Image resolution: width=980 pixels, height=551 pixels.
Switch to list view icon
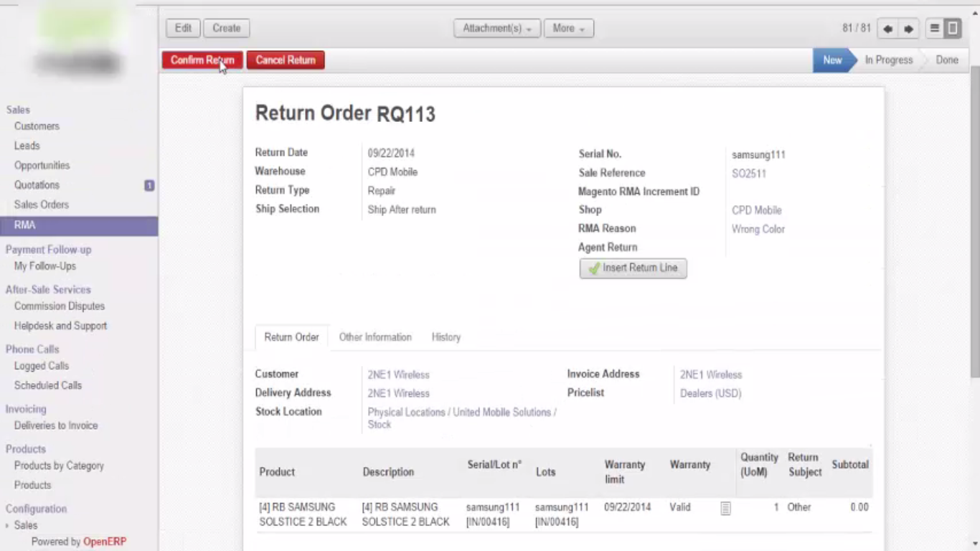pyautogui.click(x=934, y=29)
